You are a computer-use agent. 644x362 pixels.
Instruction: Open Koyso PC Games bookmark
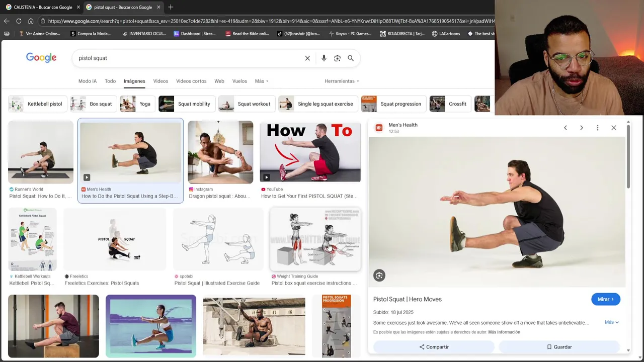click(350, 34)
